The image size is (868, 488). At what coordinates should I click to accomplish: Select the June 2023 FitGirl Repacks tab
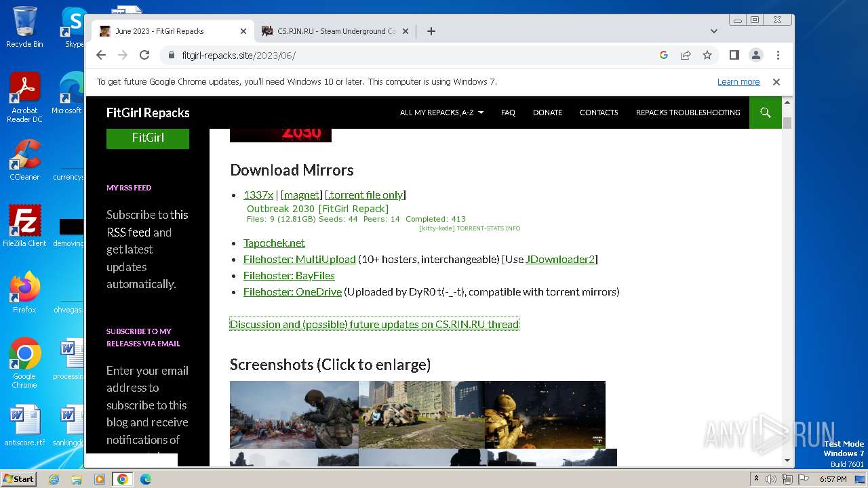coord(173,31)
